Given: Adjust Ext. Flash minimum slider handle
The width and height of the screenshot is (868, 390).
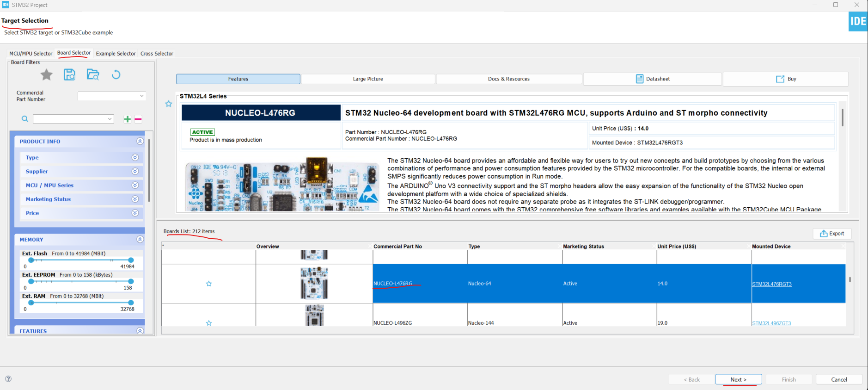Looking at the screenshot, I should click(31, 260).
